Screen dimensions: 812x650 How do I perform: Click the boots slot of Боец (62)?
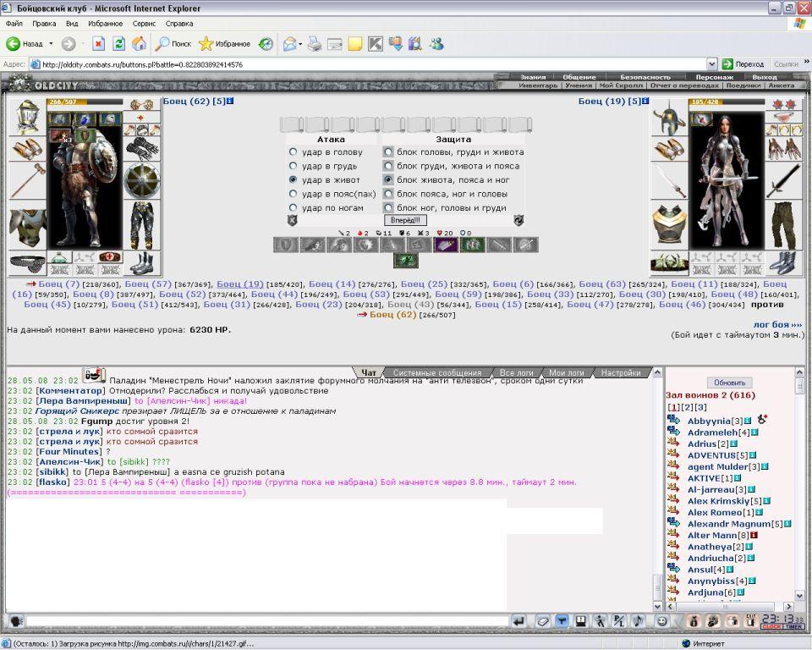(142, 263)
